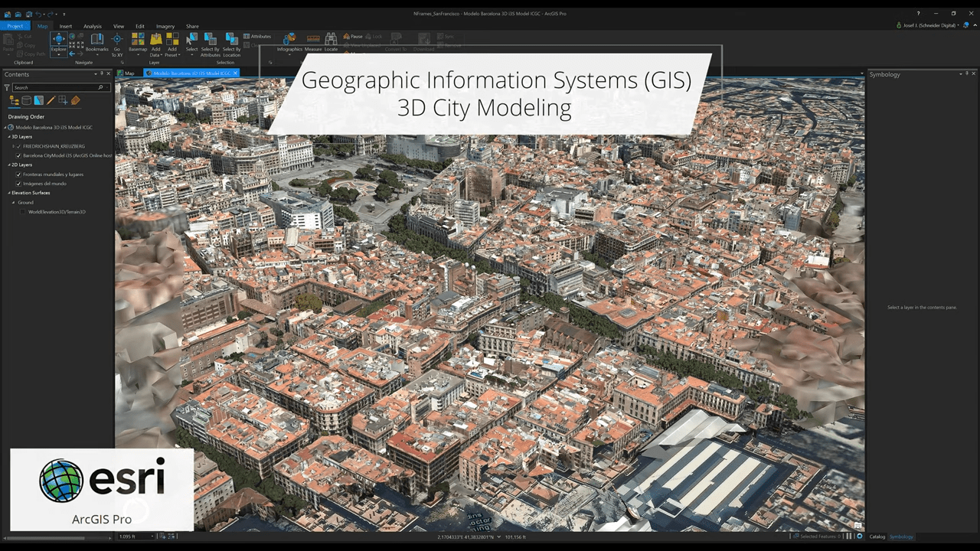
Task: Open the ArcGIS Pro help question mark
Action: (x=919, y=13)
